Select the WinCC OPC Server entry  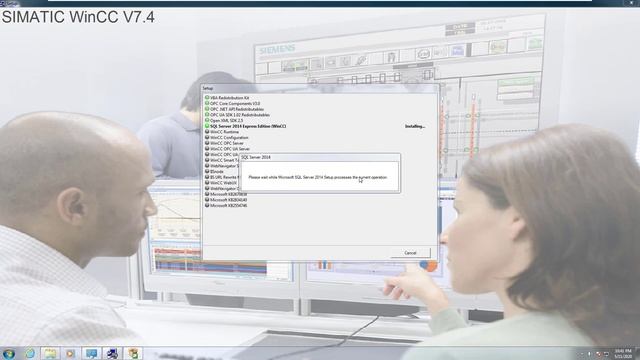[x=227, y=144]
